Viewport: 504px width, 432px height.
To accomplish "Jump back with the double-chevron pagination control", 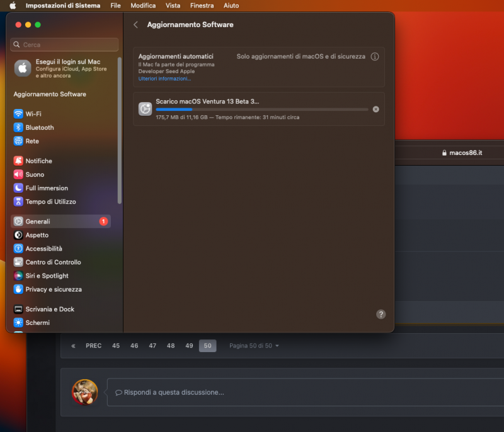I will pos(72,345).
